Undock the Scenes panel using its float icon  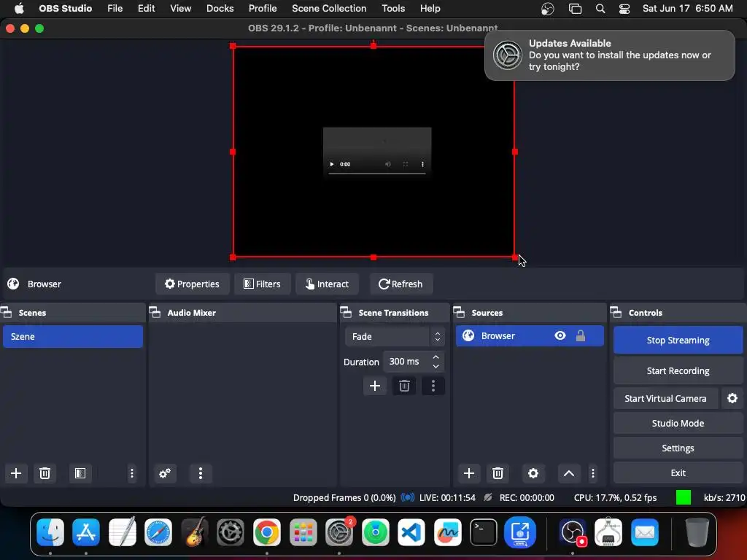[x=6, y=312]
